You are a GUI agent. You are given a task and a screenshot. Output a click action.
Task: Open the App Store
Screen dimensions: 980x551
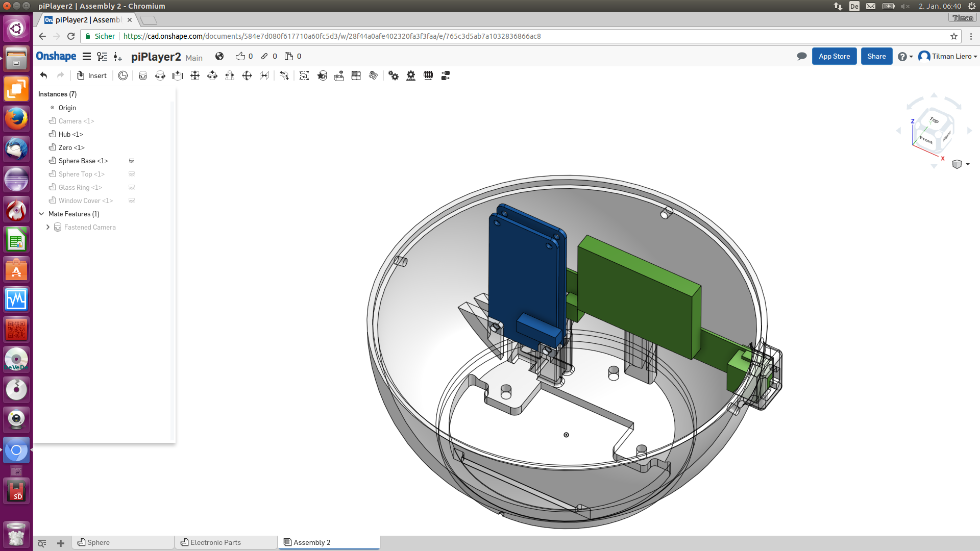(x=835, y=57)
